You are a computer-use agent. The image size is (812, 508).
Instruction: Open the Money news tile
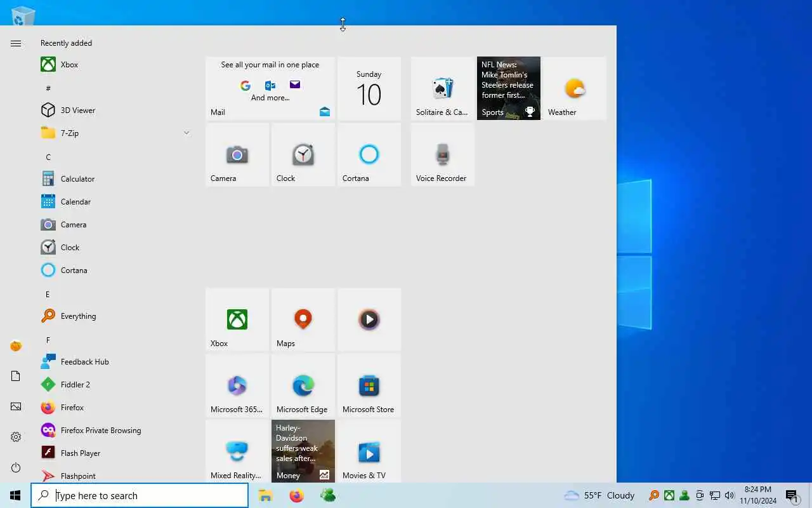(x=303, y=451)
